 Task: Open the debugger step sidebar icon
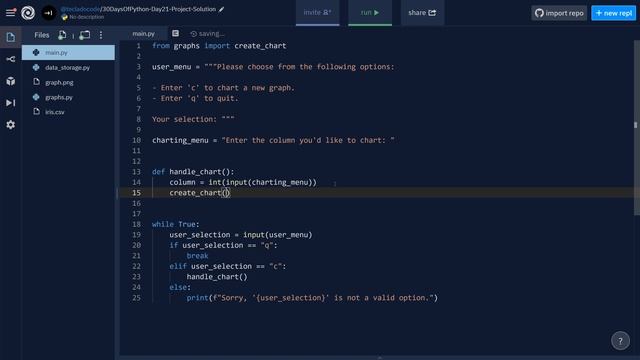11,102
